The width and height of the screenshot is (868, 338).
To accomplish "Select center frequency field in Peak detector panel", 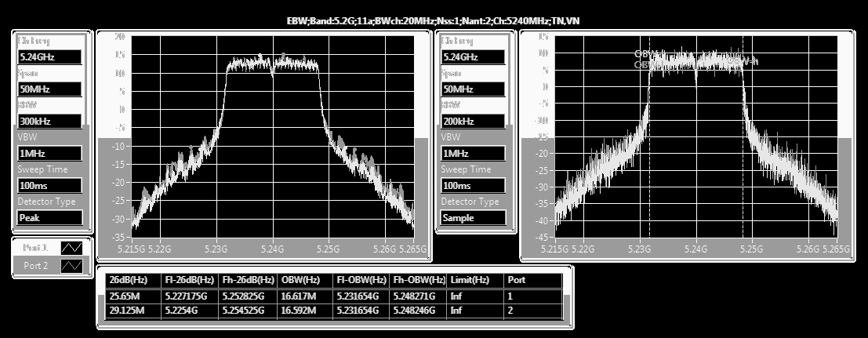I will (x=49, y=57).
